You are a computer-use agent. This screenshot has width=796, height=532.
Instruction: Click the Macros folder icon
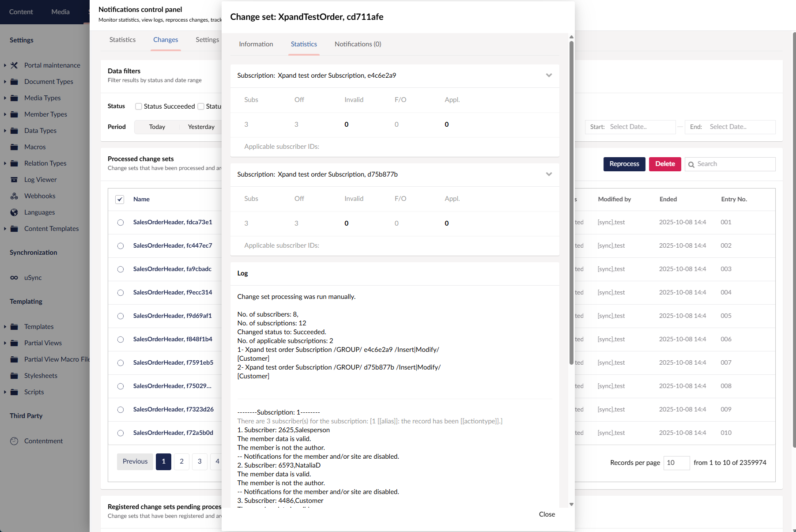point(14,147)
